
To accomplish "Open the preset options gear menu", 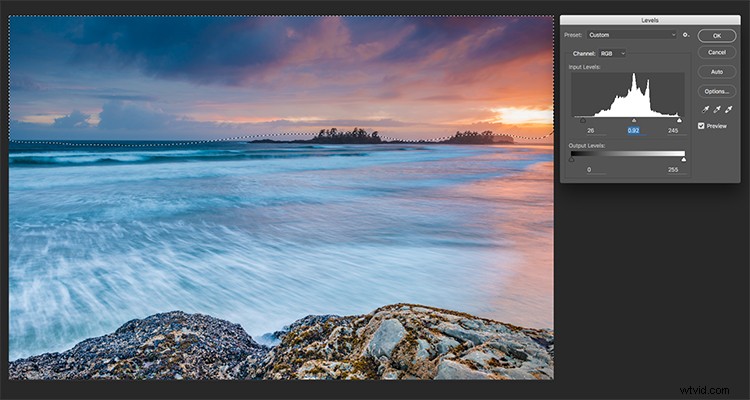I will click(686, 35).
